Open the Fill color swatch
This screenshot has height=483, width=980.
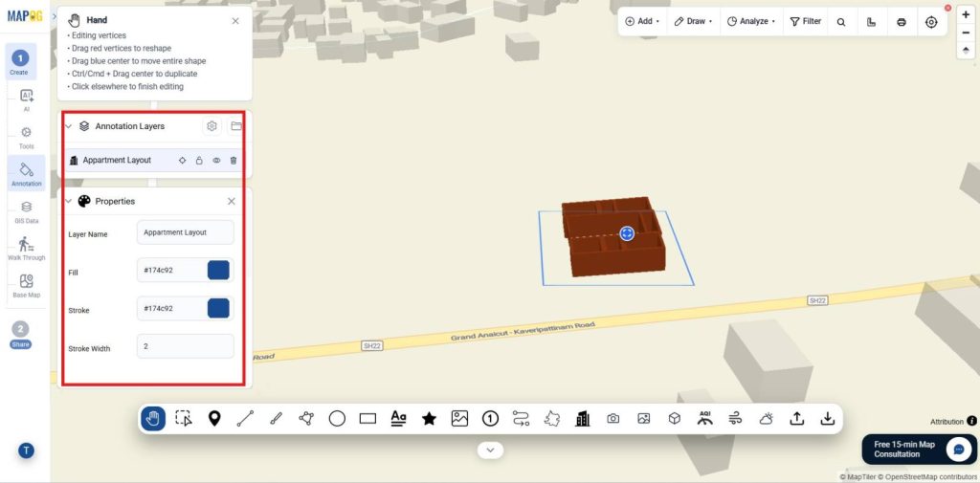218,271
